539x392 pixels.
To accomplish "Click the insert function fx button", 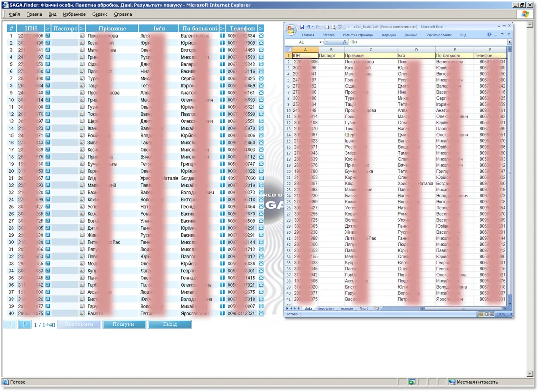I will coord(344,42).
